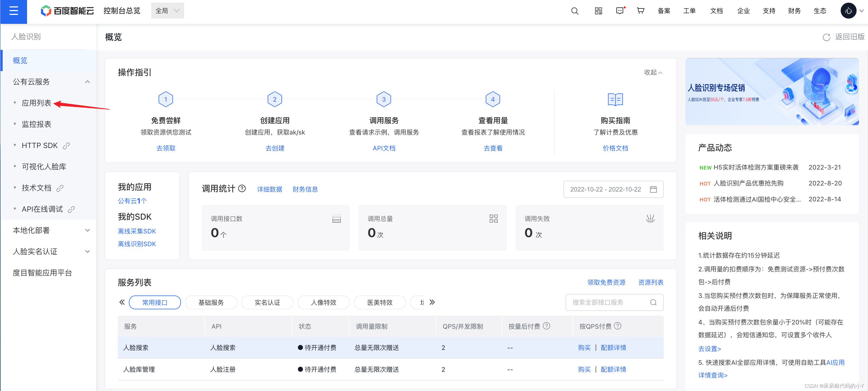Open the calendar icon in date range
This screenshot has height=391, width=868.
click(653, 189)
